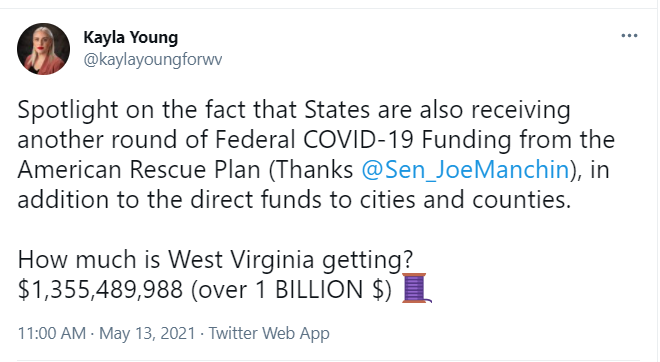The width and height of the screenshot is (660, 362).
Task: Click the question about West Virginia funding
Action: pos(216,260)
